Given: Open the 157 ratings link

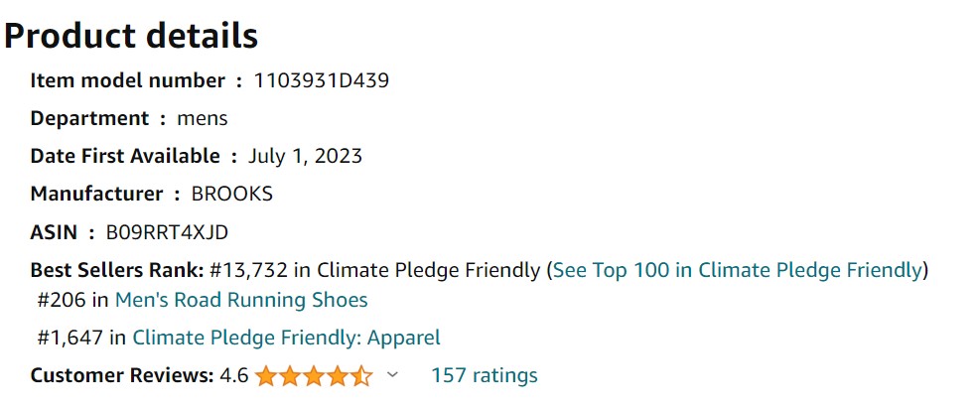Looking at the screenshot, I should point(485,375).
